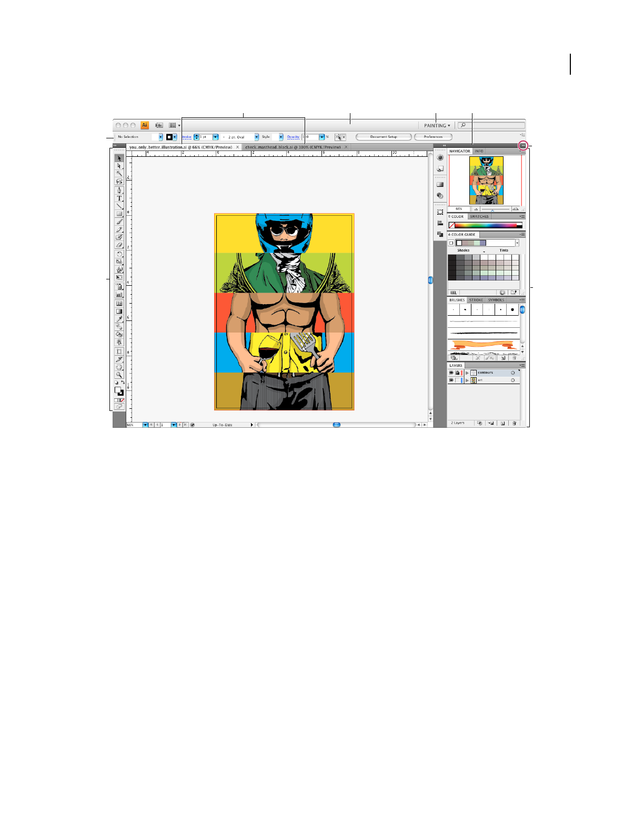
Task: Open the Style dropdown
Action: [x=281, y=137]
